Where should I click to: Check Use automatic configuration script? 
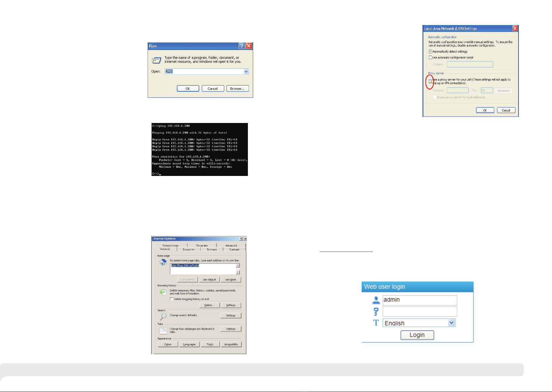click(430, 58)
